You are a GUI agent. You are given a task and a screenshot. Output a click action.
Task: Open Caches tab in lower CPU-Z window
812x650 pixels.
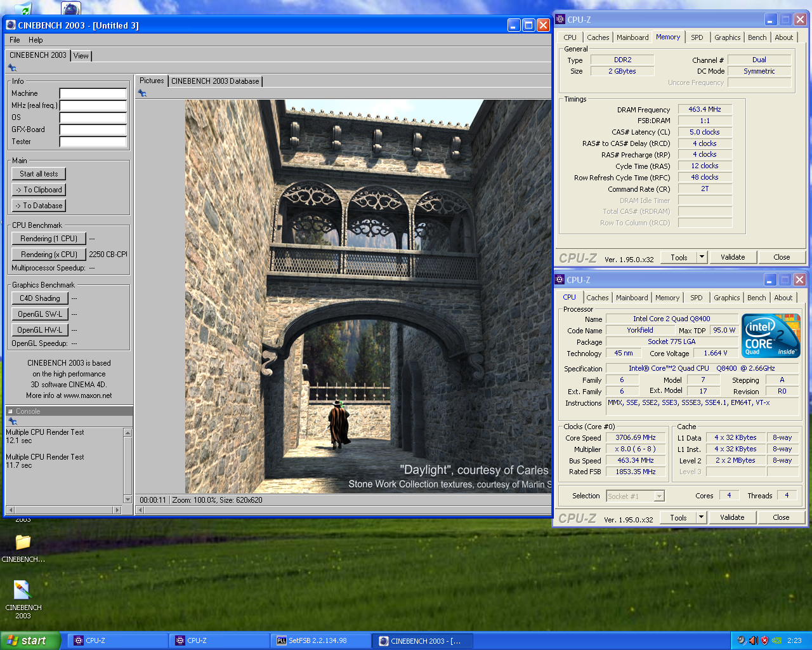[597, 298]
